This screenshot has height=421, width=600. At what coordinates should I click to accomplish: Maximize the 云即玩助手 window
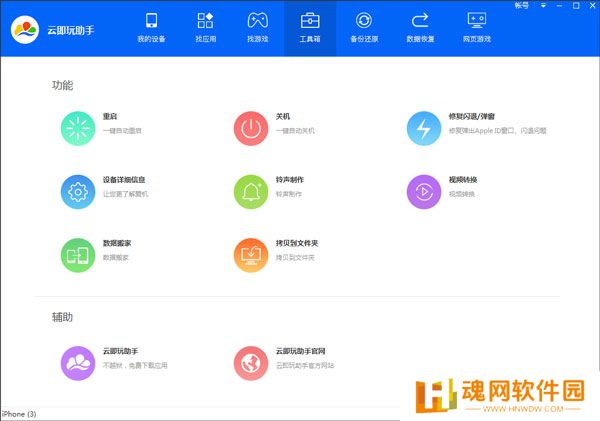point(576,6)
